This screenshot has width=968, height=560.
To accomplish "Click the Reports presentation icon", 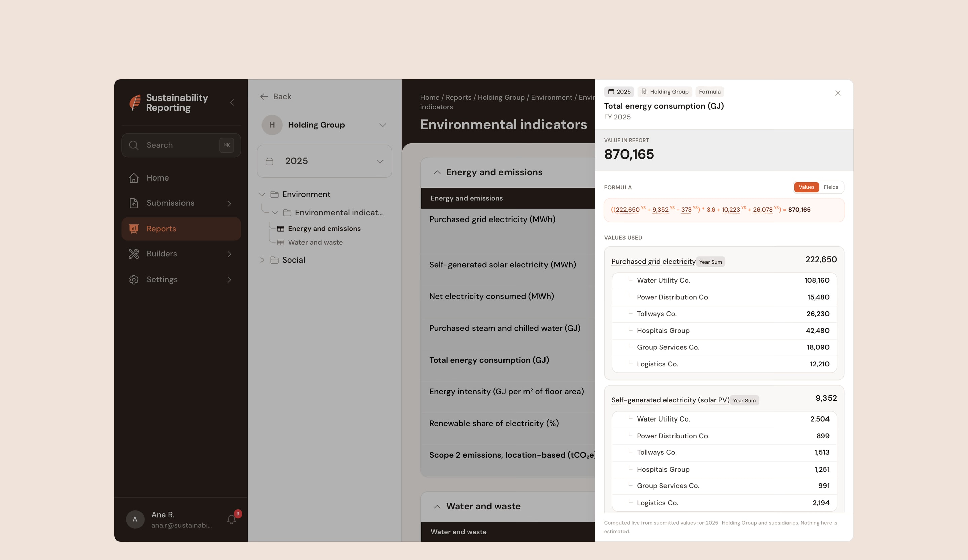I will pyautogui.click(x=134, y=229).
